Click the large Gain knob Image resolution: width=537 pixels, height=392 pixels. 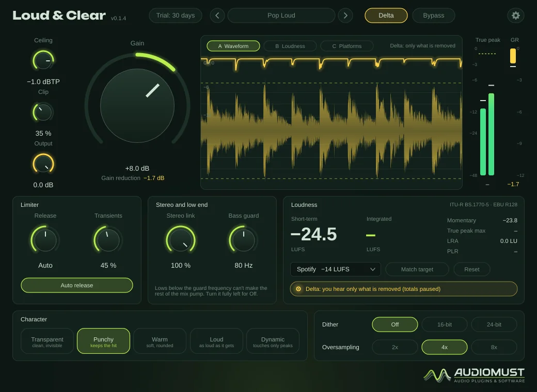(137, 106)
